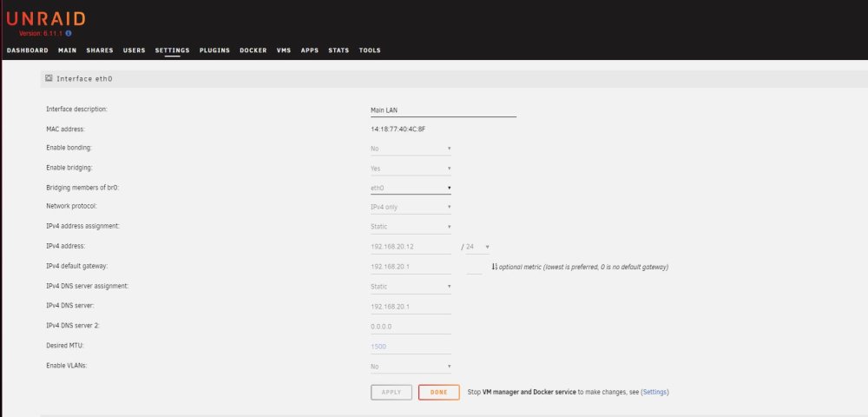Image resolution: width=868 pixels, height=417 pixels.
Task: Open the Shares page
Action: click(x=100, y=50)
